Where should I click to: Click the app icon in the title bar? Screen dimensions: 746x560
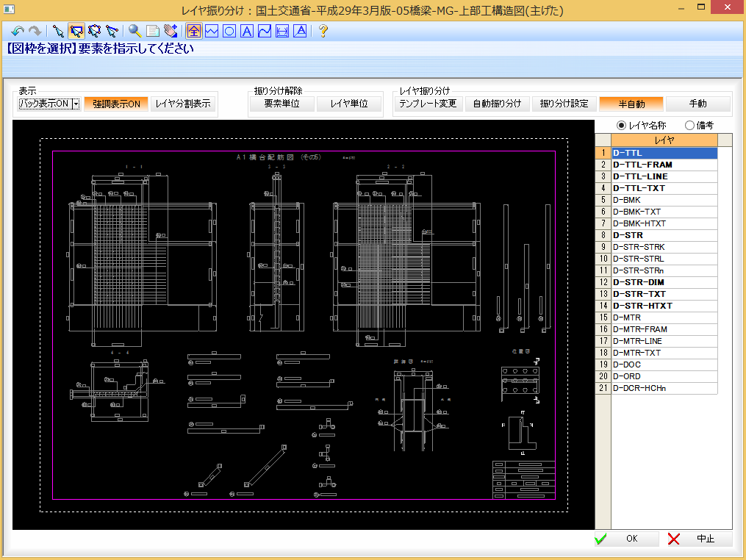[9, 9]
